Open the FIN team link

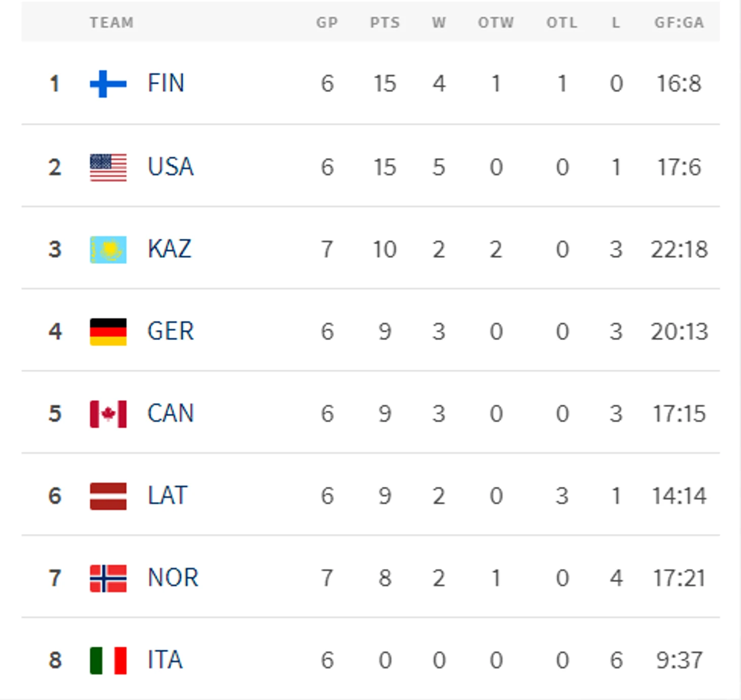[x=165, y=83]
